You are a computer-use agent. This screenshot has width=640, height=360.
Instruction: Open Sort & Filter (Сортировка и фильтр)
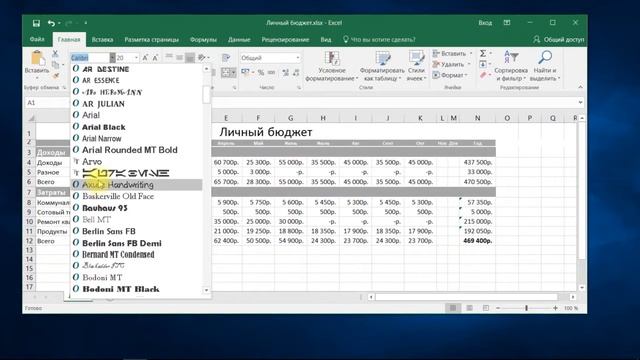[511, 66]
